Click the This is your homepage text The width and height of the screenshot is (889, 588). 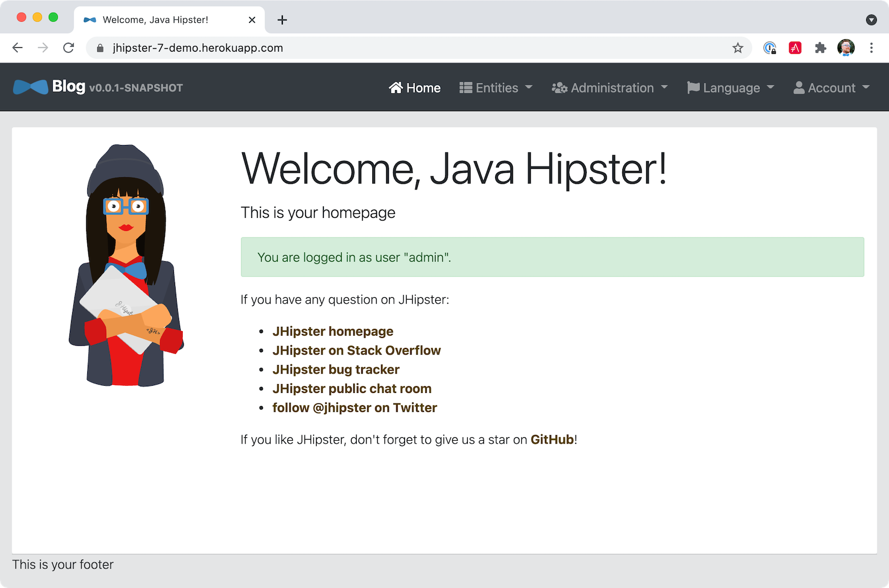tap(318, 213)
